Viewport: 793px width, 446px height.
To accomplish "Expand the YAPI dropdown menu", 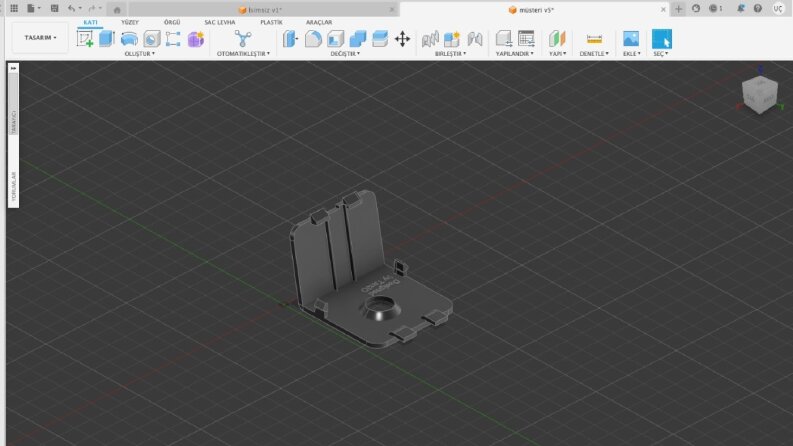I will tap(557, 54).
